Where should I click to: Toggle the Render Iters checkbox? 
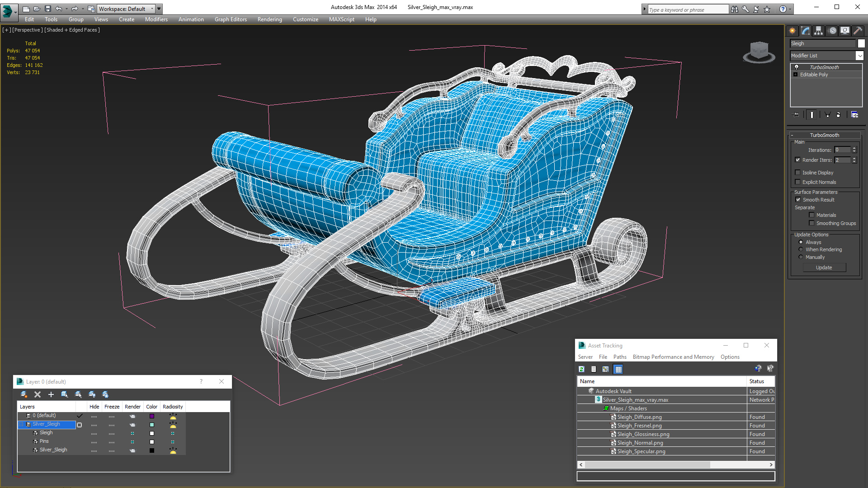(x=798, y=160)
